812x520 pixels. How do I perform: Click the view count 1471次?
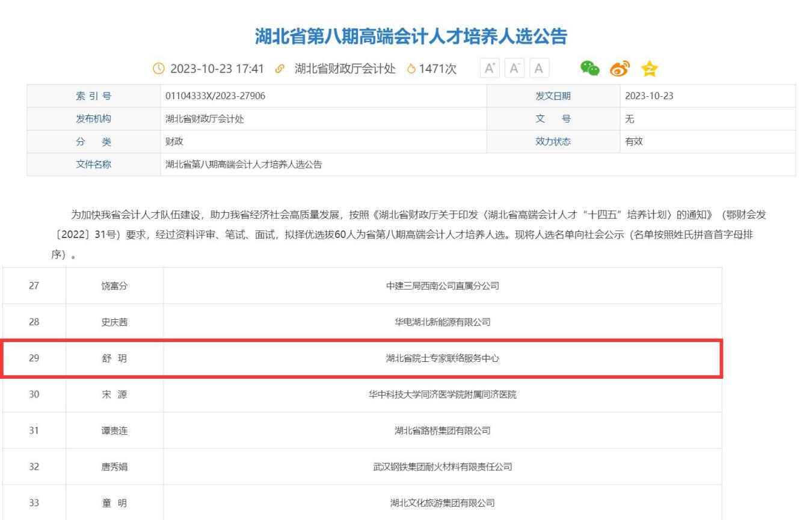click(x=437, y=69)
